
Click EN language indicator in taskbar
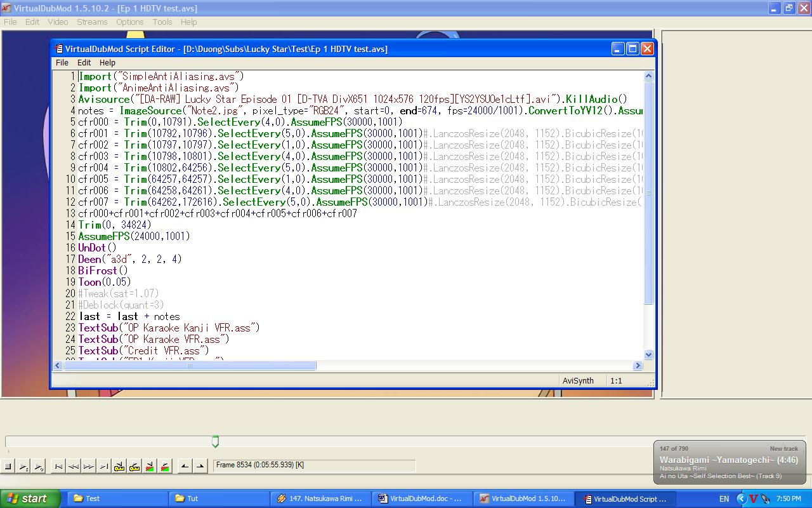[x=724, y=499]
